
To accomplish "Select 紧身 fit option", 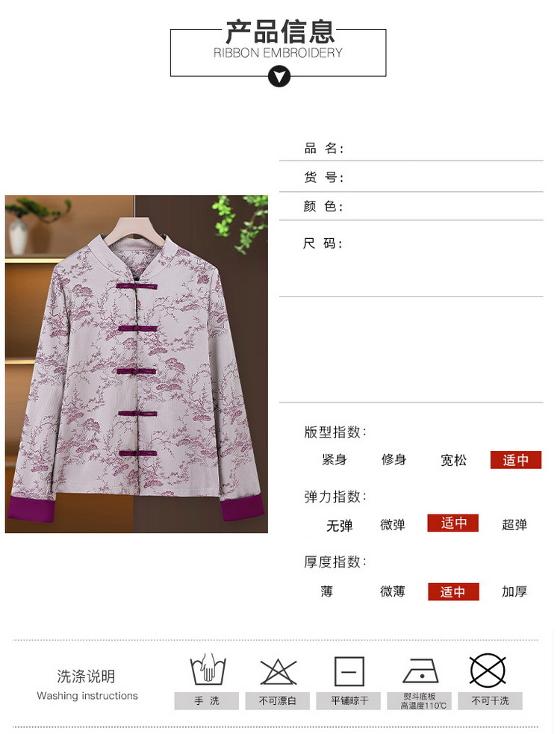I will point(335,460).
